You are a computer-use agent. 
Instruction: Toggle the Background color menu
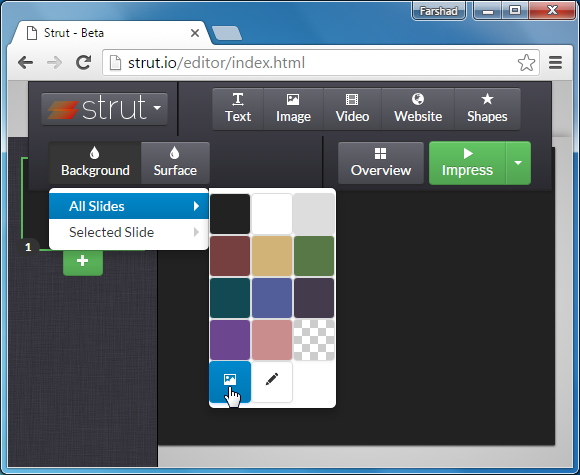pyautogui.click(x=95, y=163)
